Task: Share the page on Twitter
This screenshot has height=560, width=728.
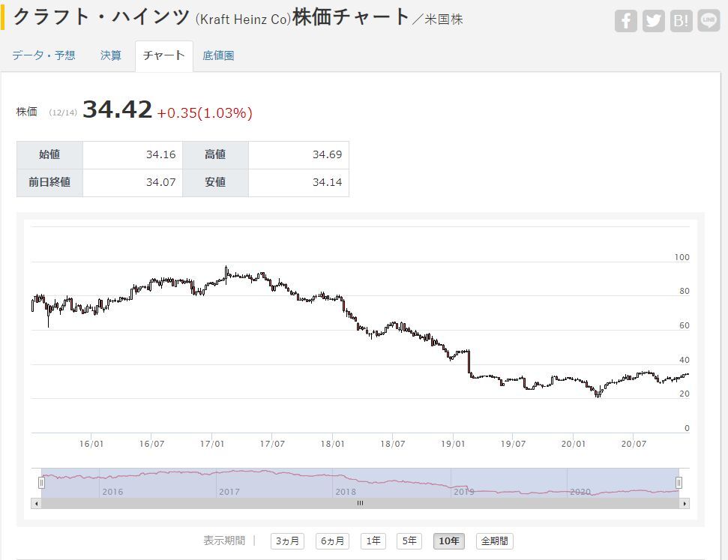Action: point(653,21)
